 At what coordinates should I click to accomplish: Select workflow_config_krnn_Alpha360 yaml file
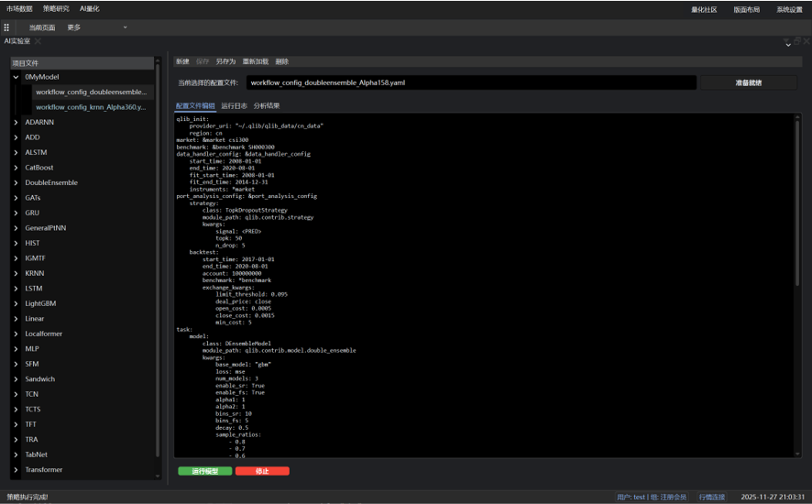tap(90, 107)
